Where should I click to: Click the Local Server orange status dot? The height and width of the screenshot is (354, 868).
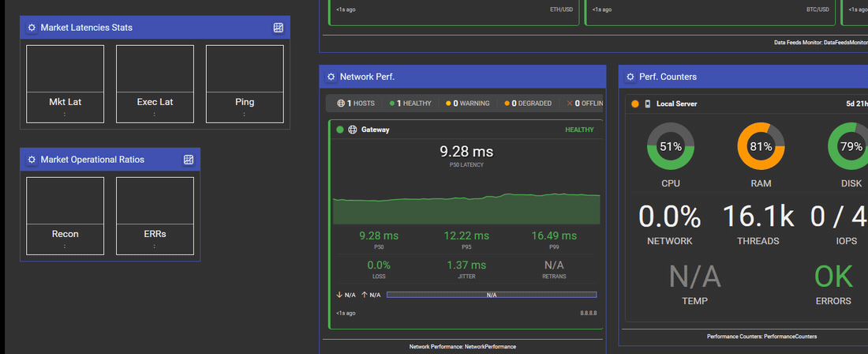click(x=634, y=104)
